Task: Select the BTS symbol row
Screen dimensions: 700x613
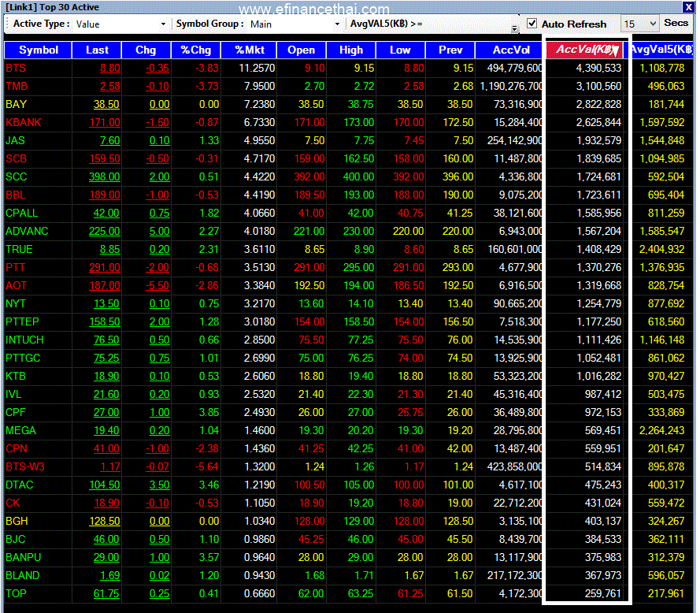Action: coord(348,68)
